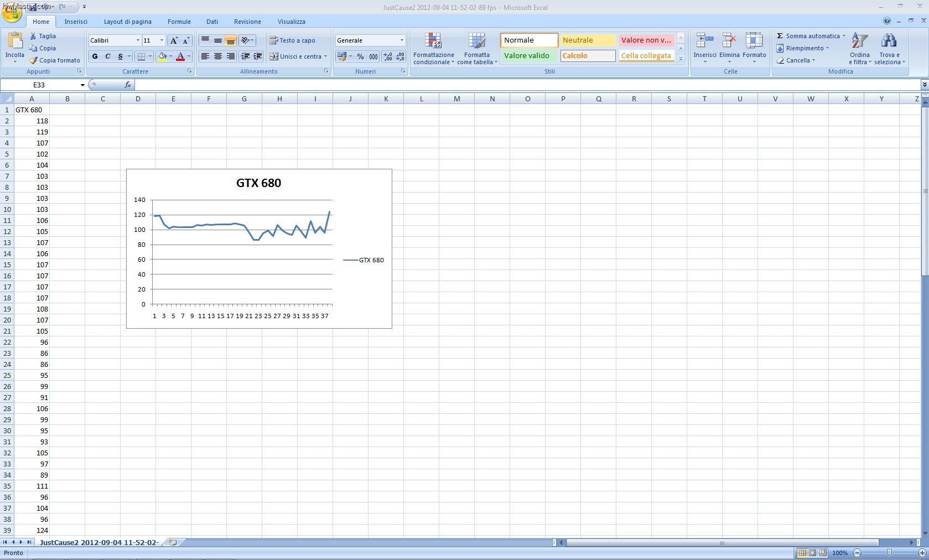Open the Dati tab
Viewport: 929px width, 560px height.
click(x=212, y=22)
